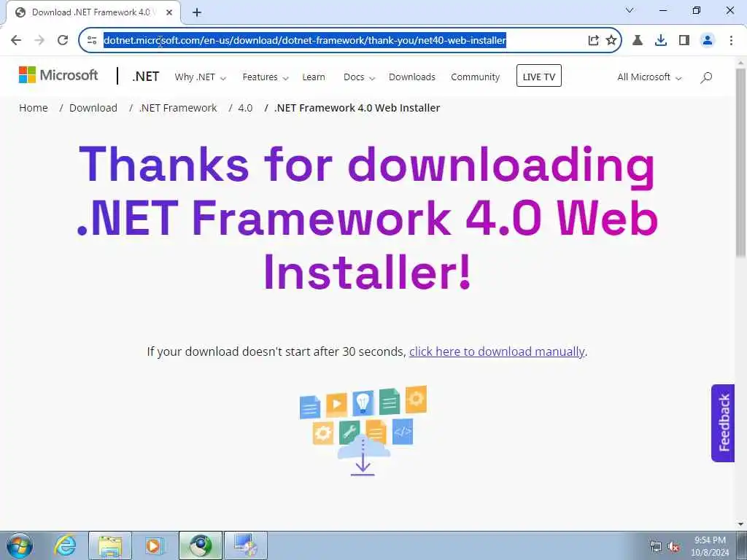Switch to Chrome browser taskbar button
Image resolution: width=747 pixels, height=560 pixels.
(201, 545)
